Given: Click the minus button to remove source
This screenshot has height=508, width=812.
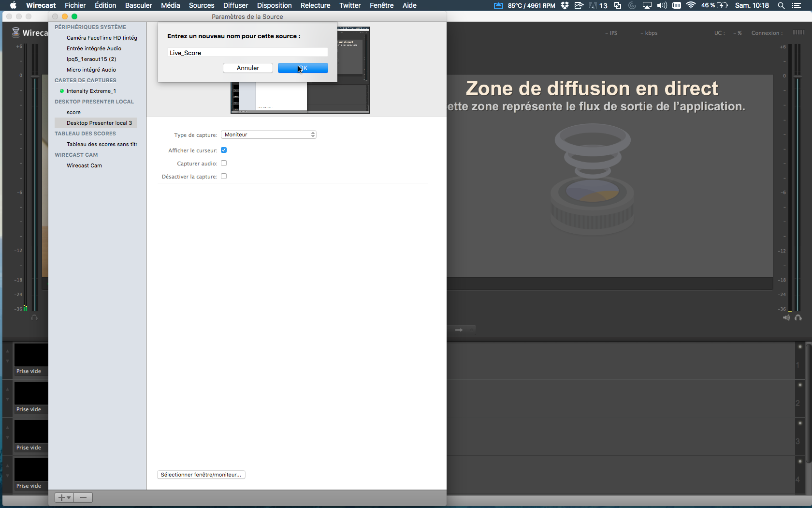Looking at the screenshot, I should (x=83, y=497).
